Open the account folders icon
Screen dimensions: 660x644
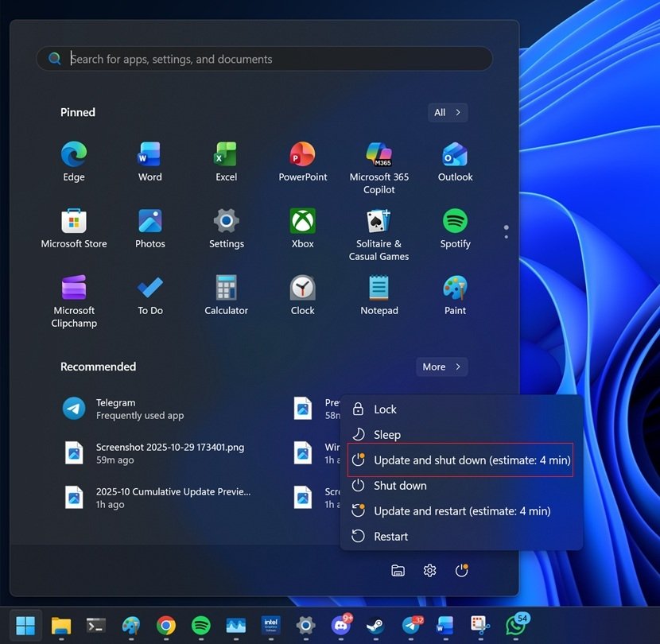[x=398, y=570]
